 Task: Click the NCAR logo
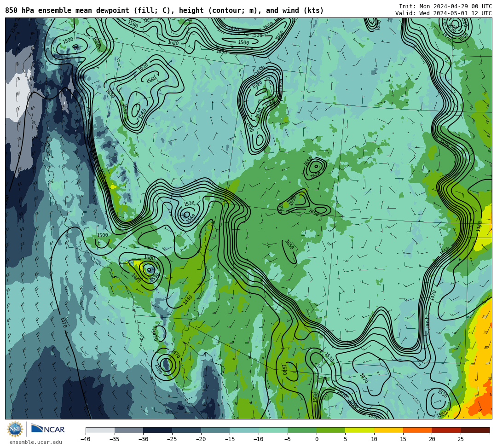48,429
